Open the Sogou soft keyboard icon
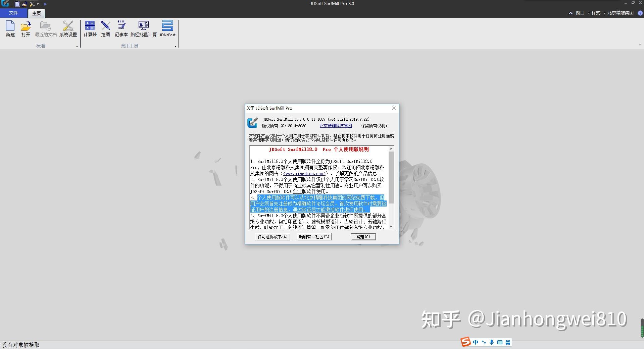This screenshot has width=644, height=349. click(x=500, y=342)
